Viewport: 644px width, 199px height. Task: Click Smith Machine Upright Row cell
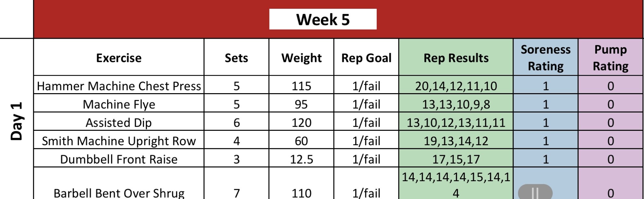click(119, 141)
